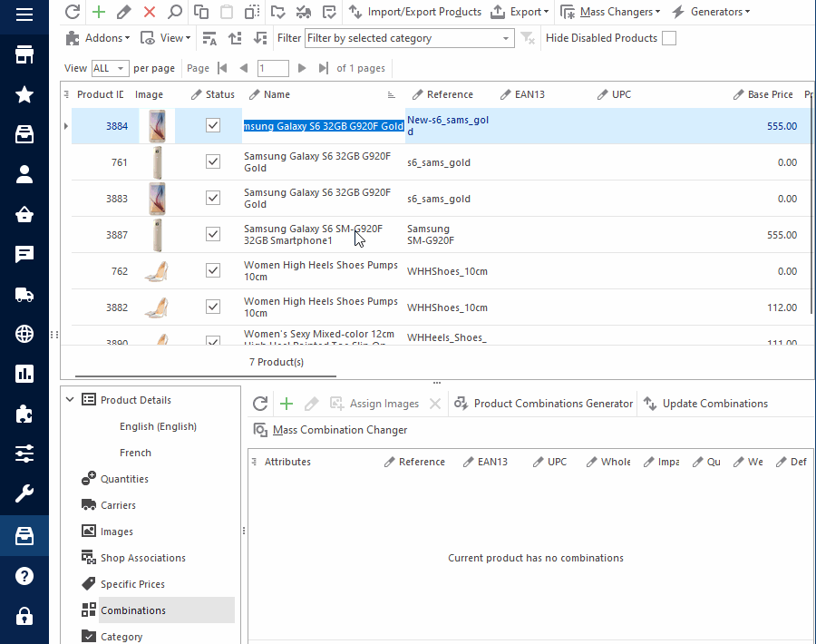This screenshot has height=644, width=816.
Task: Open the puzzle modules sidebar icon
Action: click(x=24, y=414)
